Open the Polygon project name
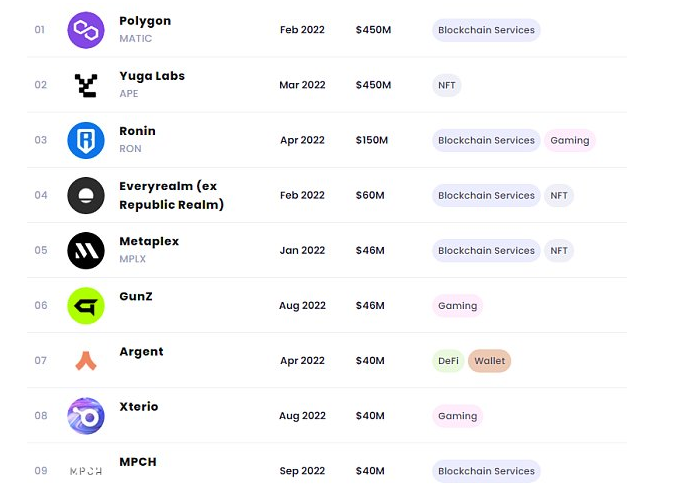Screen dimensions: 677x493 click(145, 21)
